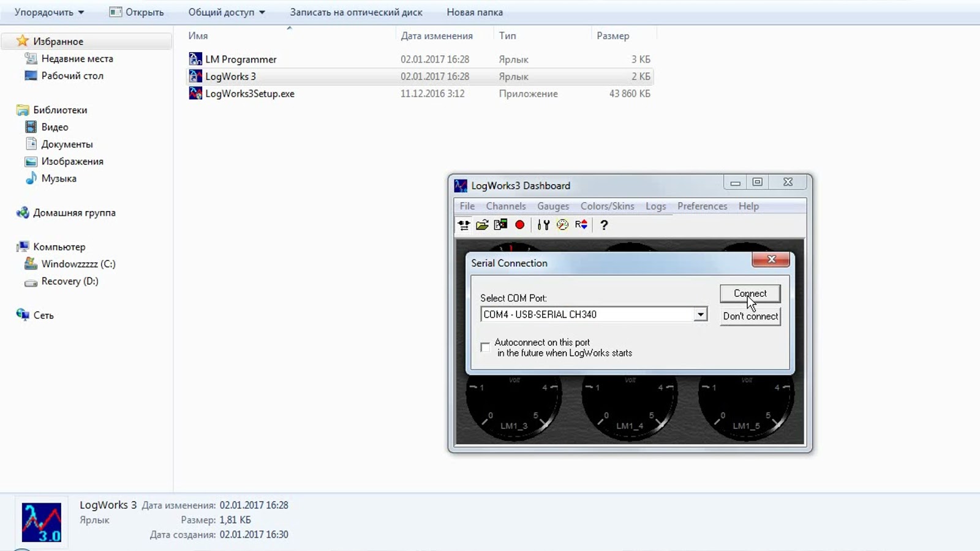Open the Preferences menu

click(702, 206)
